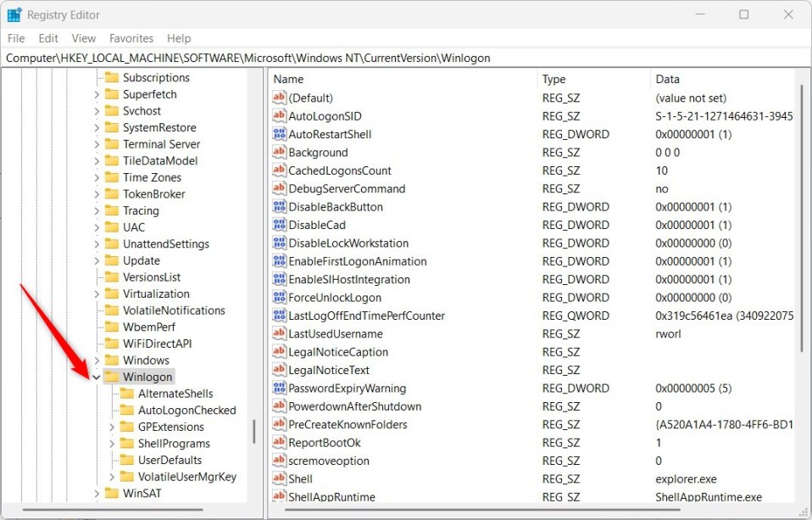This screenshot has width=812, height=520.
Task: Click the PreCreateKnownFolders string icon
Action: [279, 425]
